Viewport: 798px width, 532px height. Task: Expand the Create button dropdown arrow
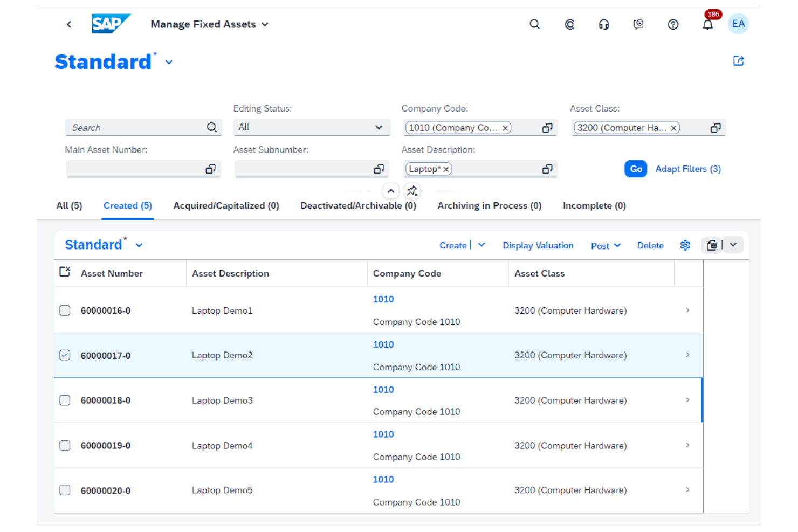point(481,245)
